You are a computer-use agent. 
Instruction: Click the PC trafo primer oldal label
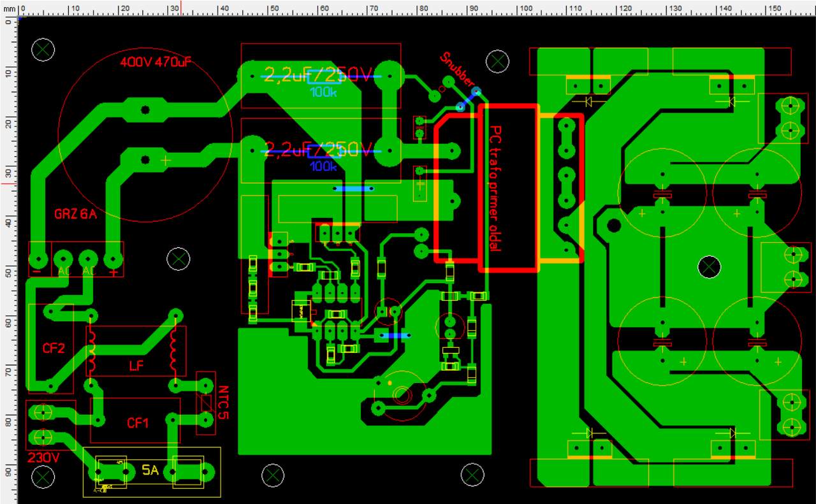point(495,189)
